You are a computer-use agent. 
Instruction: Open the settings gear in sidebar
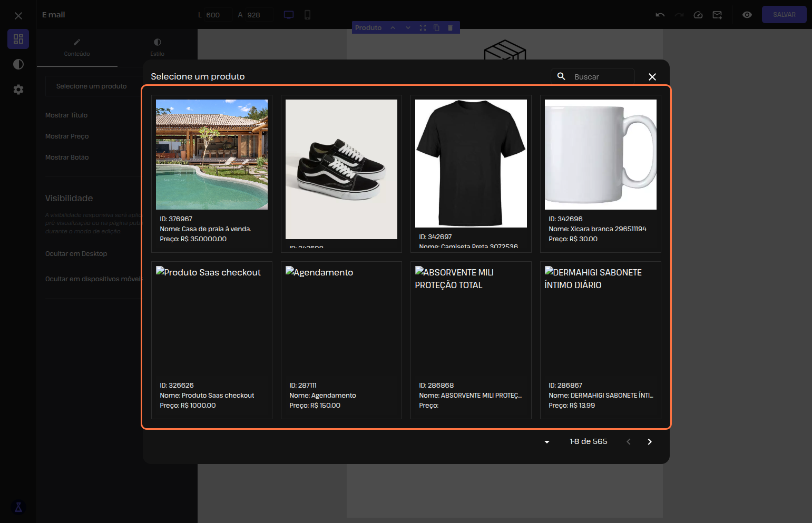tap(18, 90)
